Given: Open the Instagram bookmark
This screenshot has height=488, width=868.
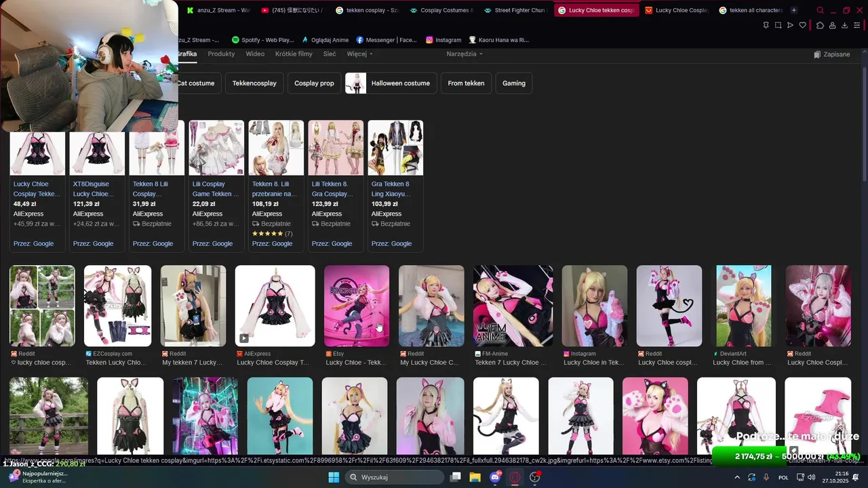Looking at the screenshot, I should coord(443,40).
